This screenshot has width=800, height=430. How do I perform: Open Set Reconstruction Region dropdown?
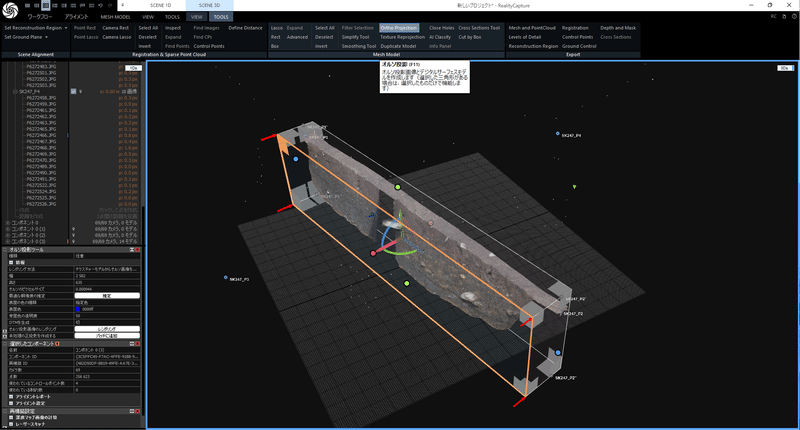[36, 28]
